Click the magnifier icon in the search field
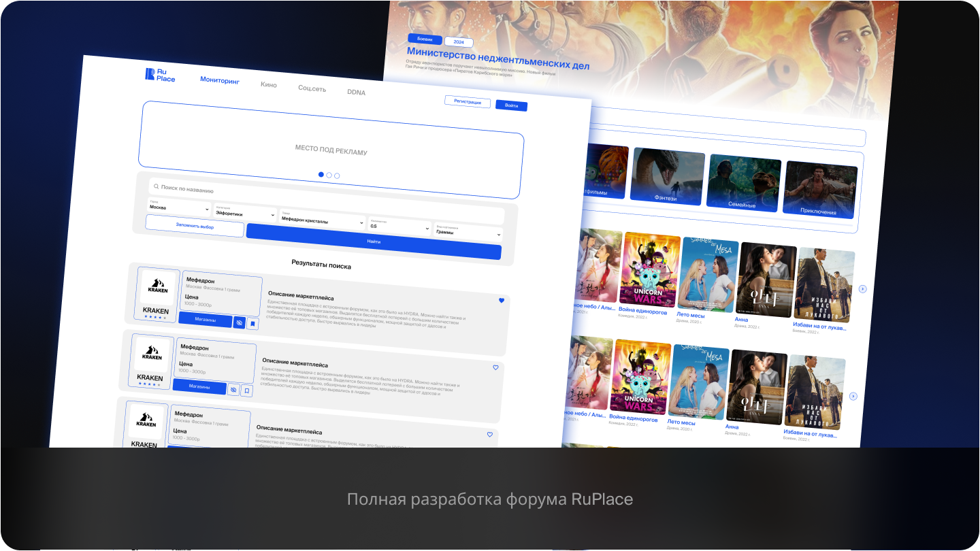Screen dimensions: 980x551 pyautogui.click(x=155, y=186)
